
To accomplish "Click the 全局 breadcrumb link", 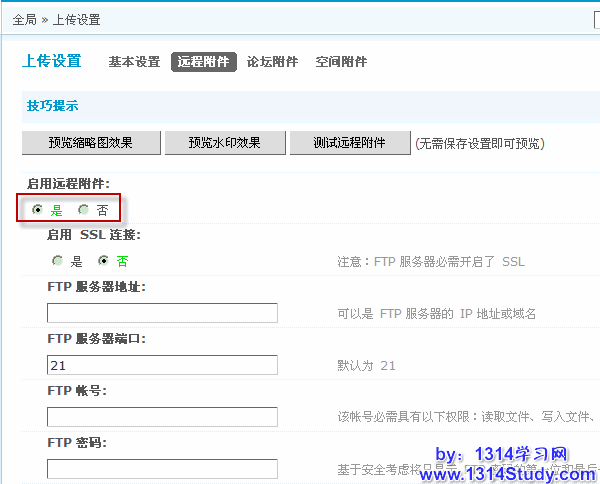I will (24, 20).
